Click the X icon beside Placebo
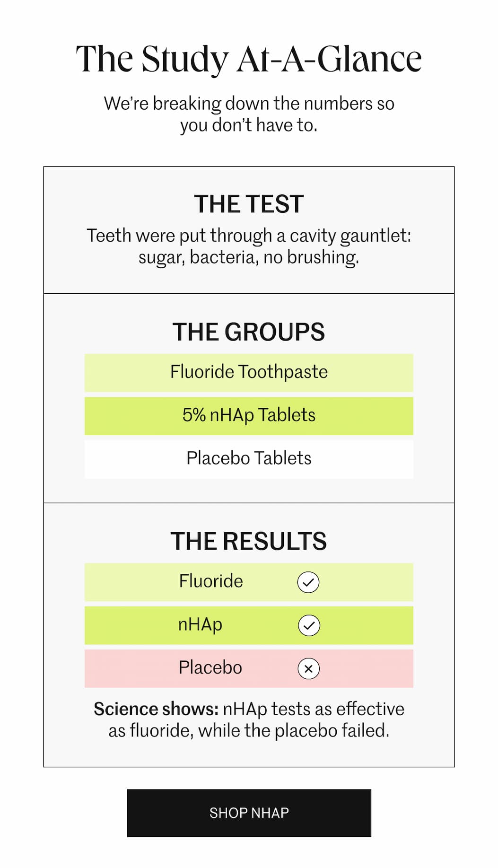This screenshot has width=498, height=868. 309,669
